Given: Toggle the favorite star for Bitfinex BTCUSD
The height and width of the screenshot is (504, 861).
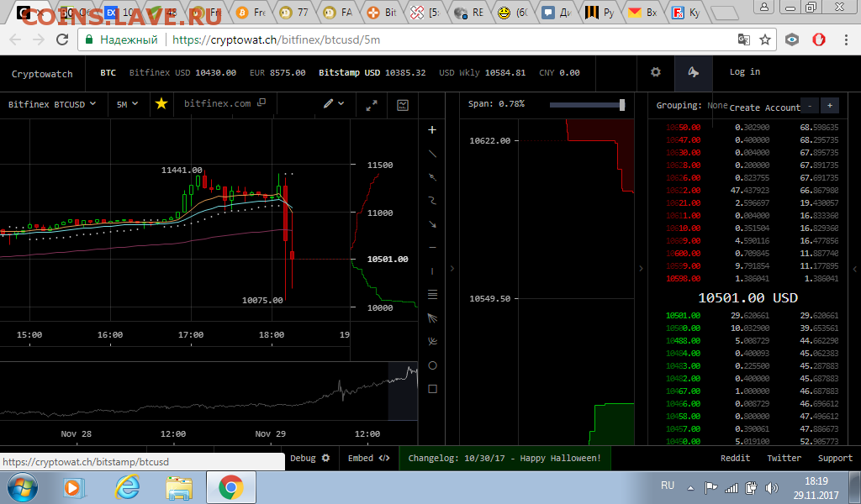Looking at the screenshot, I should point(161,103).
